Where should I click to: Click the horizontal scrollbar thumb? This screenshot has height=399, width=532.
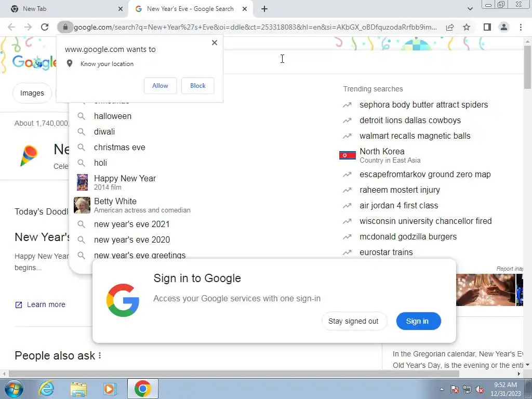[x=234, y=374]
